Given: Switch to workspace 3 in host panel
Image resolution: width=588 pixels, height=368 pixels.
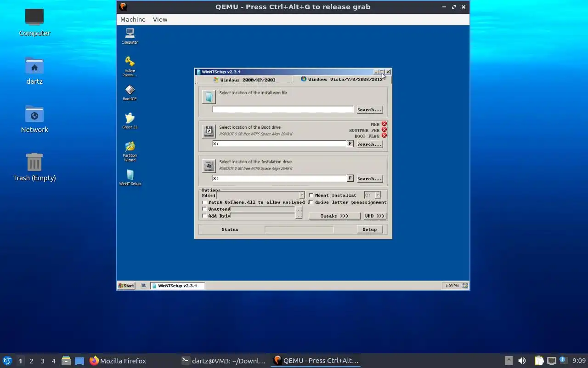Looking at the screenshot, I should click(x=42, y=361).
